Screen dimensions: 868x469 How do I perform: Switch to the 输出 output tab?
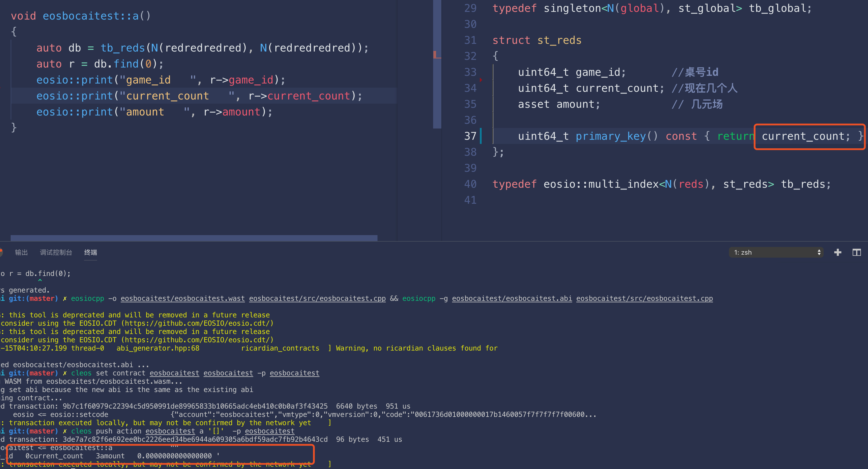point(21,252)
